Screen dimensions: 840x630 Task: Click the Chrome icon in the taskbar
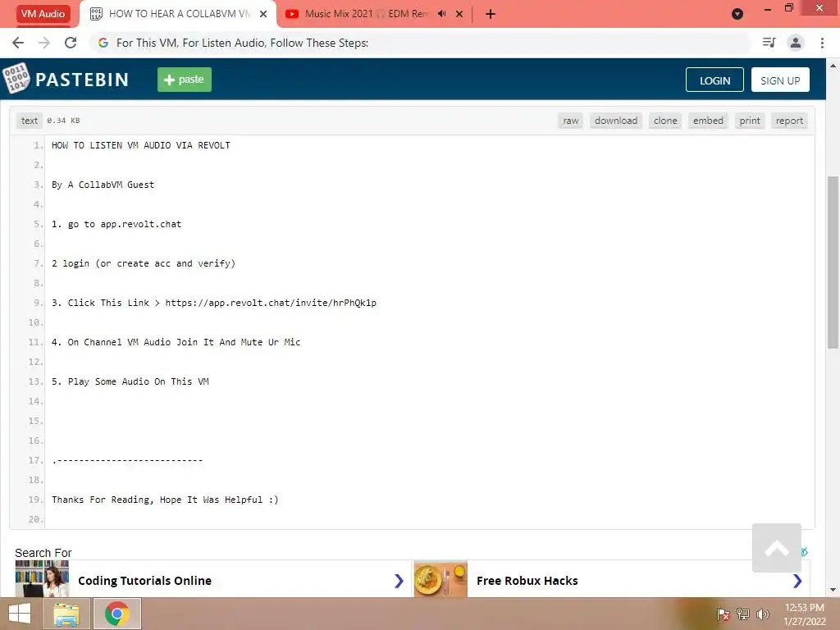(116, 614)
